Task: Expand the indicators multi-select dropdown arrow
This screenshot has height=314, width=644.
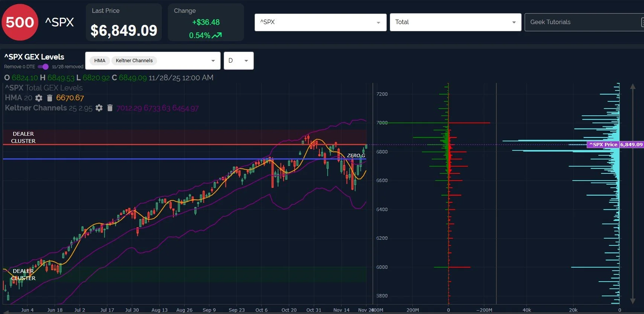Action: pyautogui.click(x=213, y=61)
